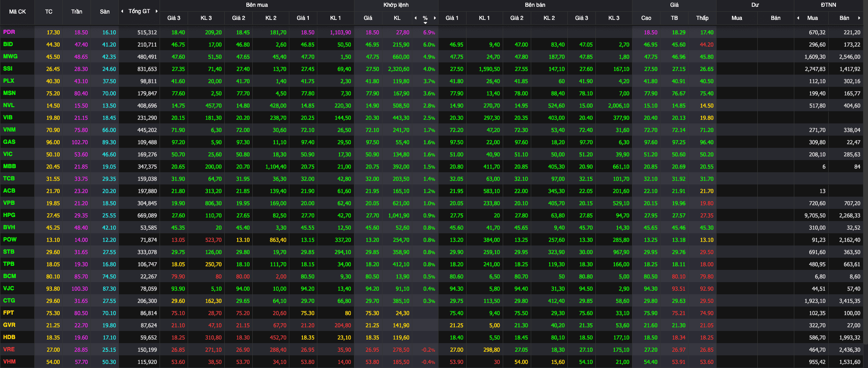Sort by Sàn floor price header
The width and height of the screenshot is (868, 368).
coord(105,12)
